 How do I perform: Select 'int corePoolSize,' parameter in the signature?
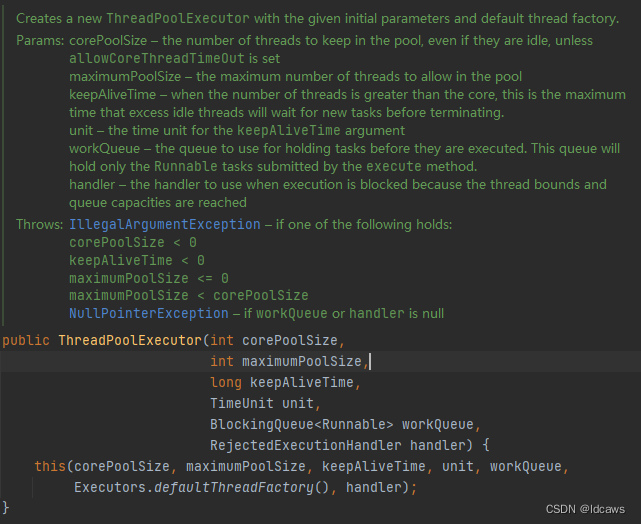coord(278,340)
